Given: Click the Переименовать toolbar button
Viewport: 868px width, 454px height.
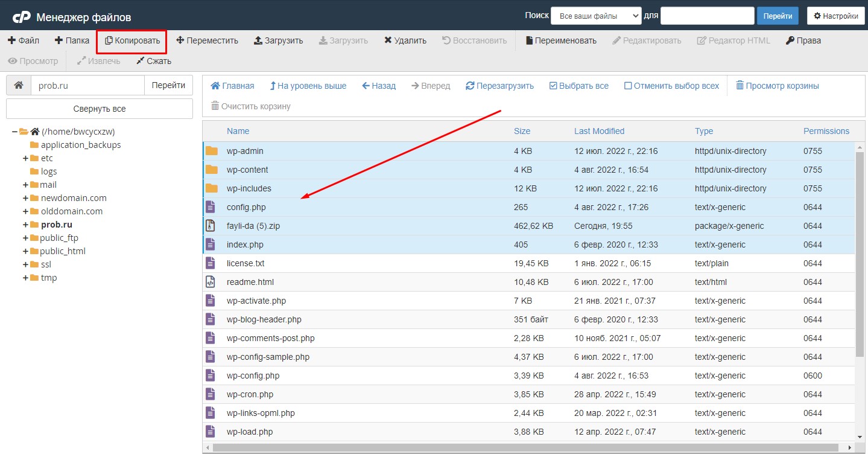Looking at the screenshot, I should (562, 40).
